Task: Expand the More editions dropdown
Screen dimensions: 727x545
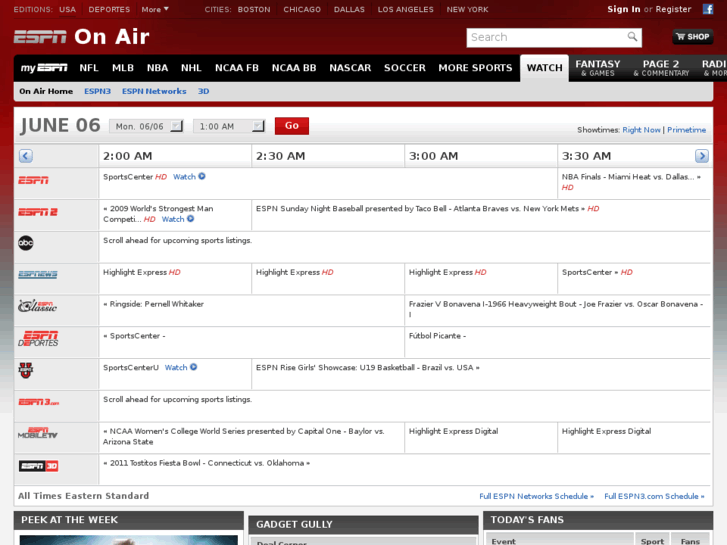Action: pyautogui.click(x=155, y=9)
